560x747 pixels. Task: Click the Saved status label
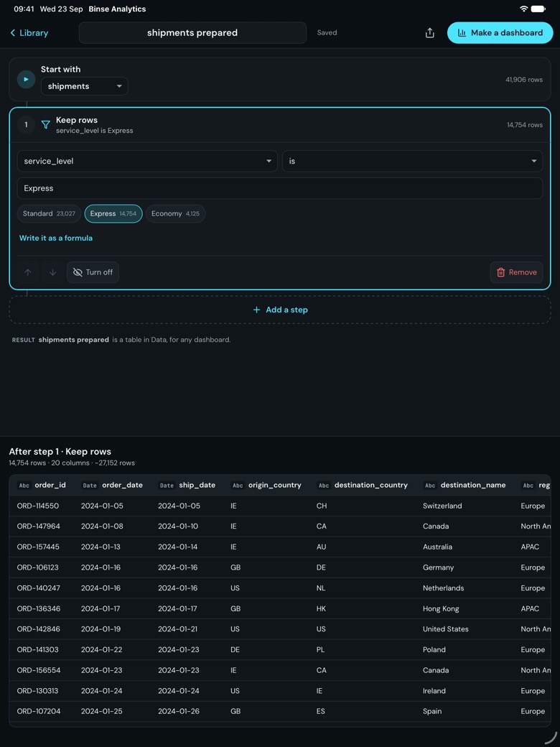(x=327, y=33)
